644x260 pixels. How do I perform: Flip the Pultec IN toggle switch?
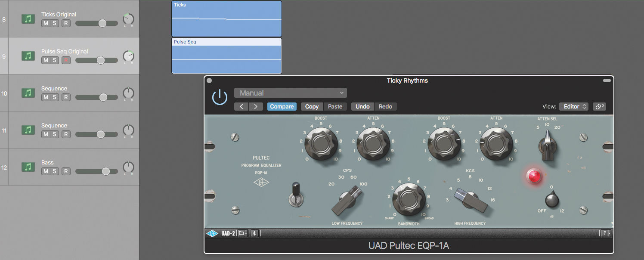coord(295,195)
